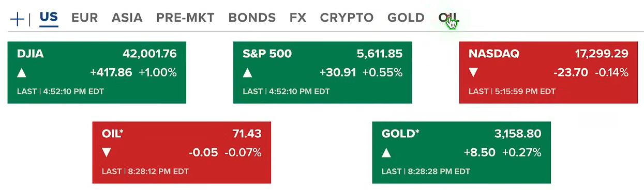The width and height of the screenshot is (644, 191).
Task: Click the OIL down arrow icon
Action: click(107, 153)
